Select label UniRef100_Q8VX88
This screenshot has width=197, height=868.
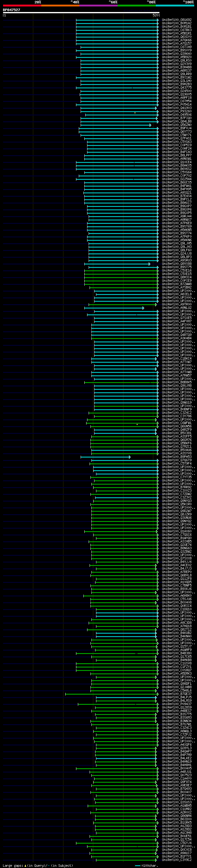[x=176, y=264]
